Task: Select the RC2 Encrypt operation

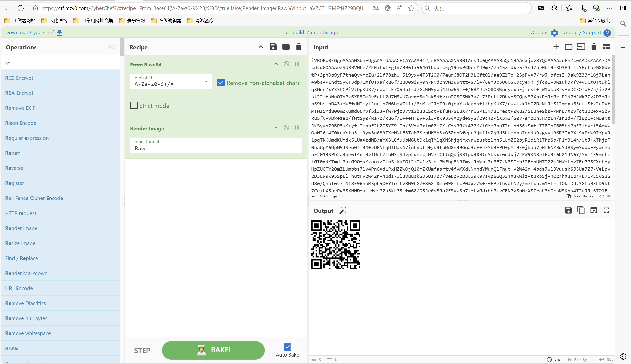Action: 61,78
